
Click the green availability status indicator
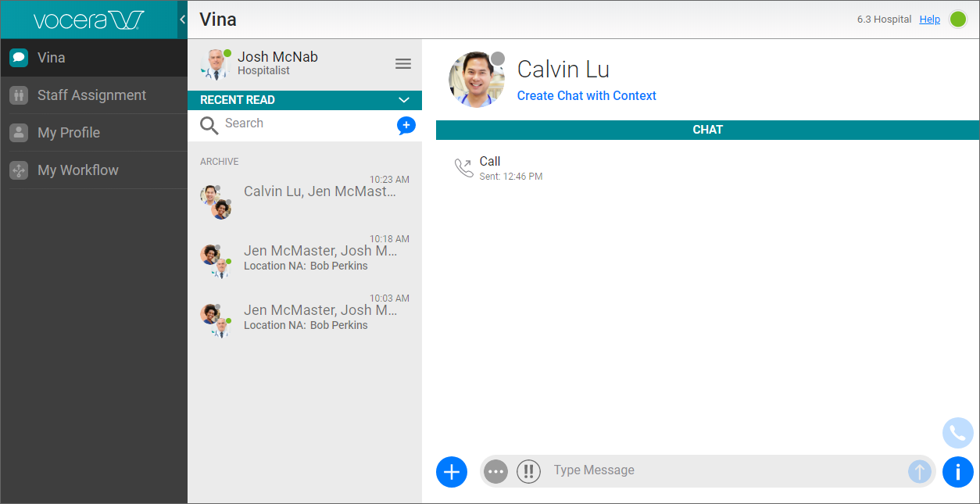(x=957, y=20)
